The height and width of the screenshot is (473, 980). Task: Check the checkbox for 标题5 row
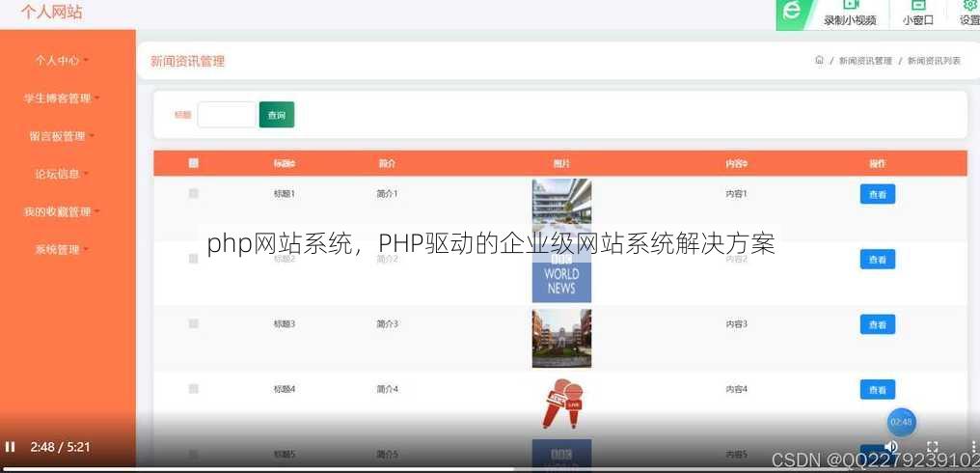click(193, 454)
